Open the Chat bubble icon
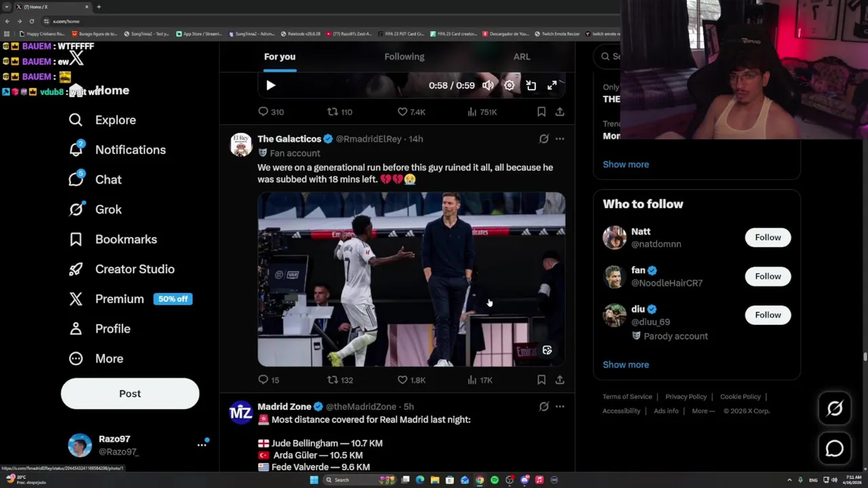The width and height of the screenshot is (868, 488). coord(76,179)
